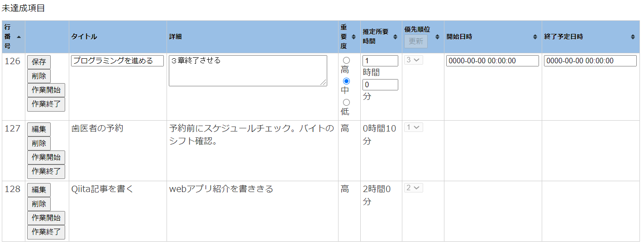Click the 未達成項目 heading
The width and height of the screenshot is (644, 244).
pyautogui.click(x=23, y=8)
